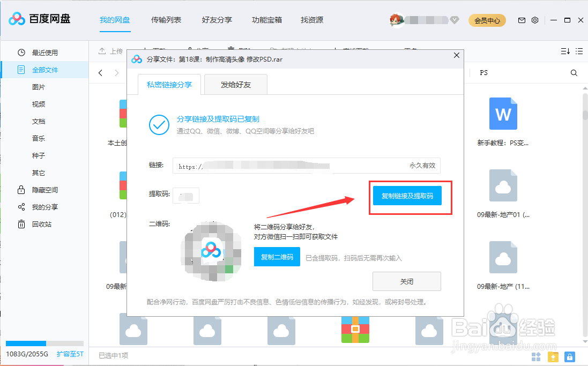Open 文档 category
The image size is (588, 366).
point(39,122)
